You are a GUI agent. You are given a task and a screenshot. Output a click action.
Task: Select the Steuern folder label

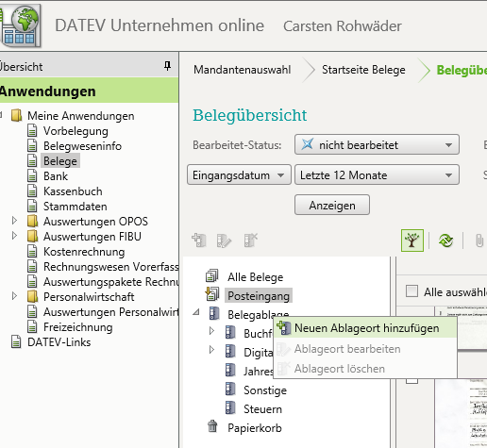(x=262, y=409)
